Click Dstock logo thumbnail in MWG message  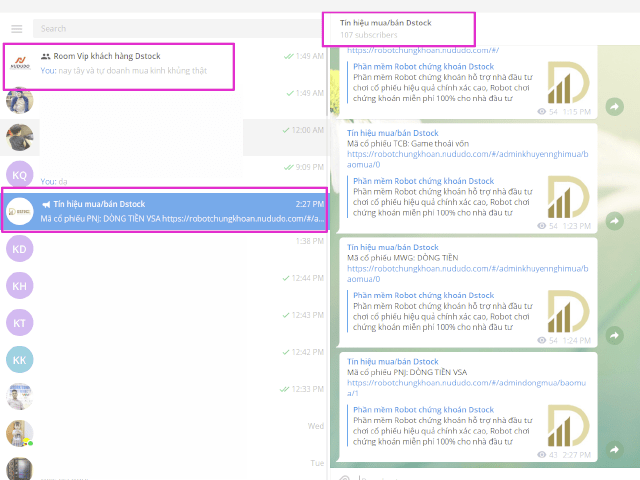click(569, 311)
